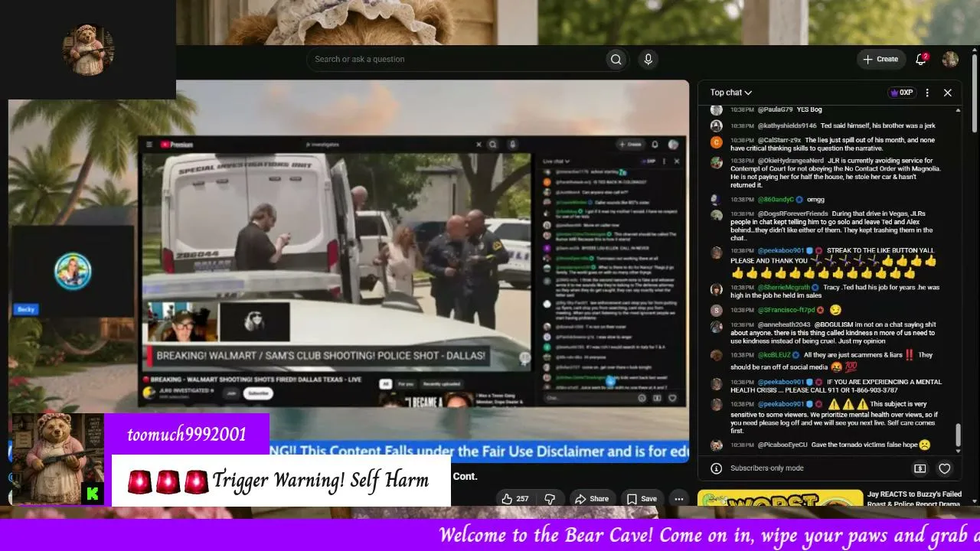Click the Kick logo on the overlay

click(x=93, y=494)
